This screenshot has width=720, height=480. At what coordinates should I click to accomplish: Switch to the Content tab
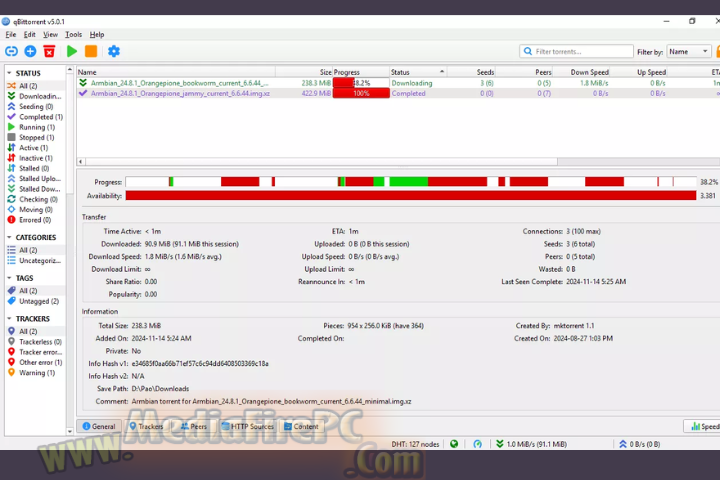coord(301,426)
